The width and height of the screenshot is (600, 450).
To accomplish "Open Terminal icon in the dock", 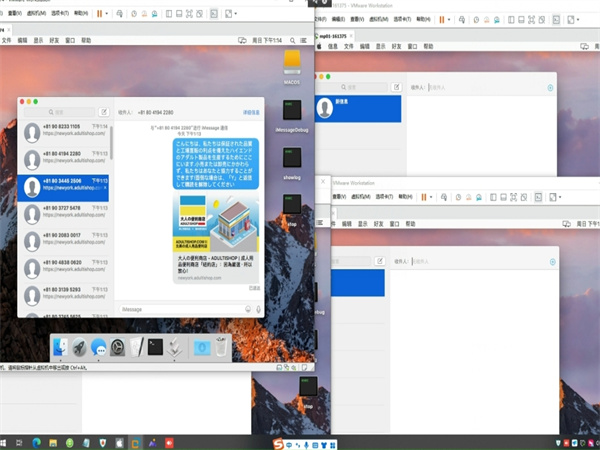I will pos(156,347).
